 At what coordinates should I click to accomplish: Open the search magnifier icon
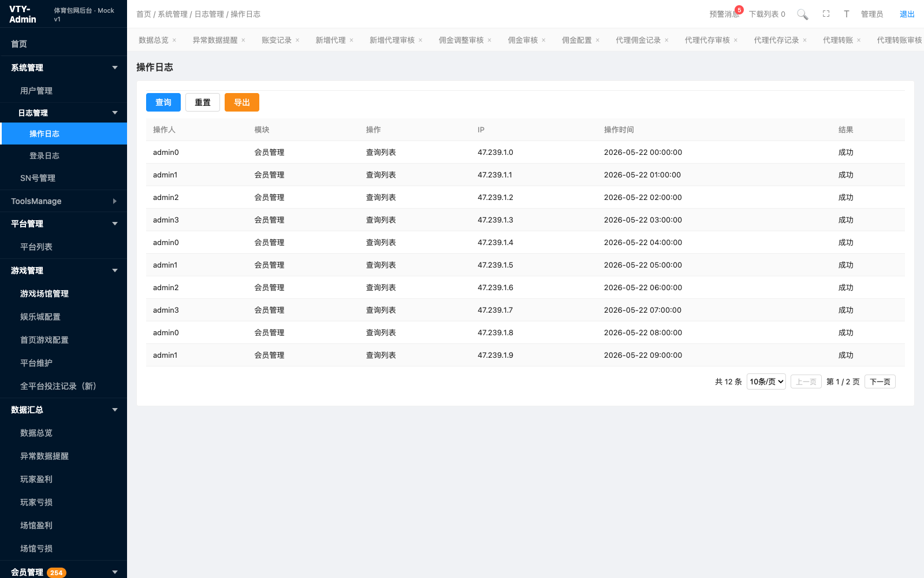point(802,14)
